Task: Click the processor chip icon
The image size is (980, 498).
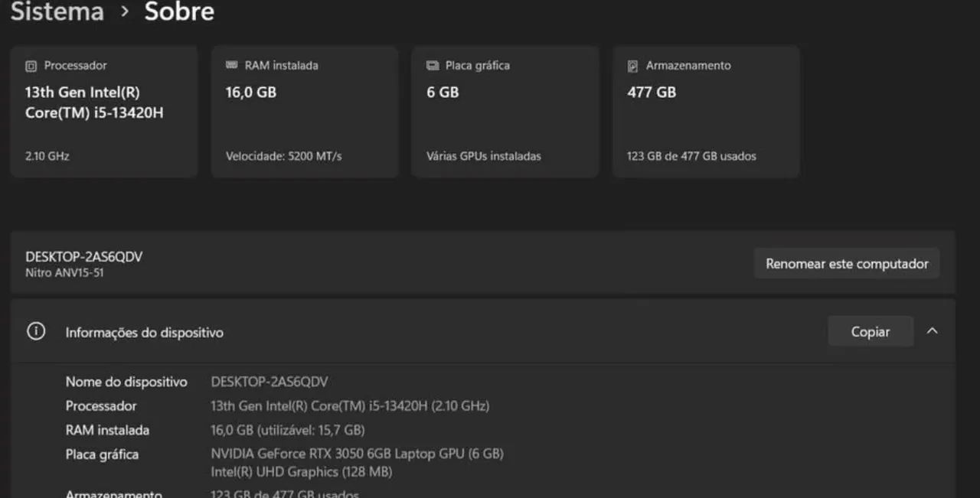Action: (31, 66)
